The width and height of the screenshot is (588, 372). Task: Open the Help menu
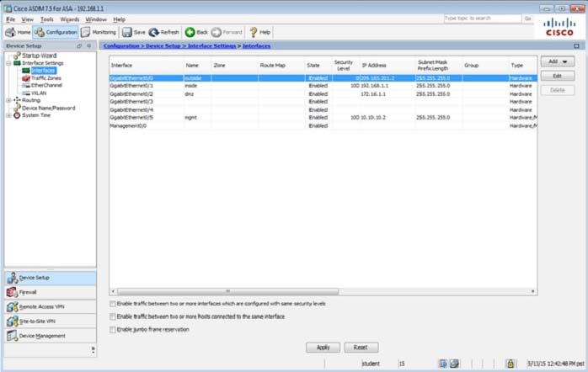pyautogui.click(x=120, y=19)
